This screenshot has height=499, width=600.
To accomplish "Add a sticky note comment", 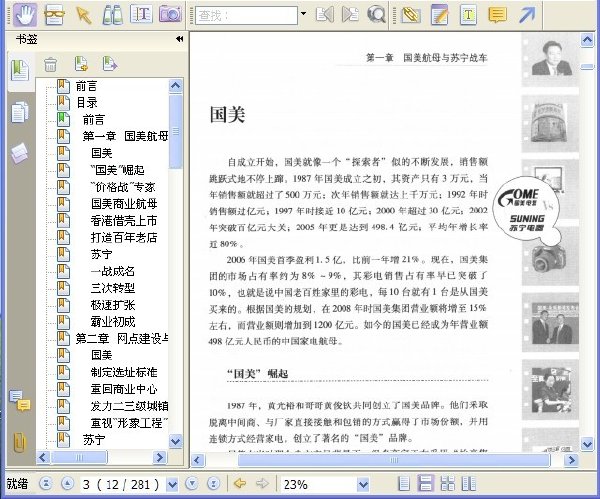I will (x=497, y=15).
